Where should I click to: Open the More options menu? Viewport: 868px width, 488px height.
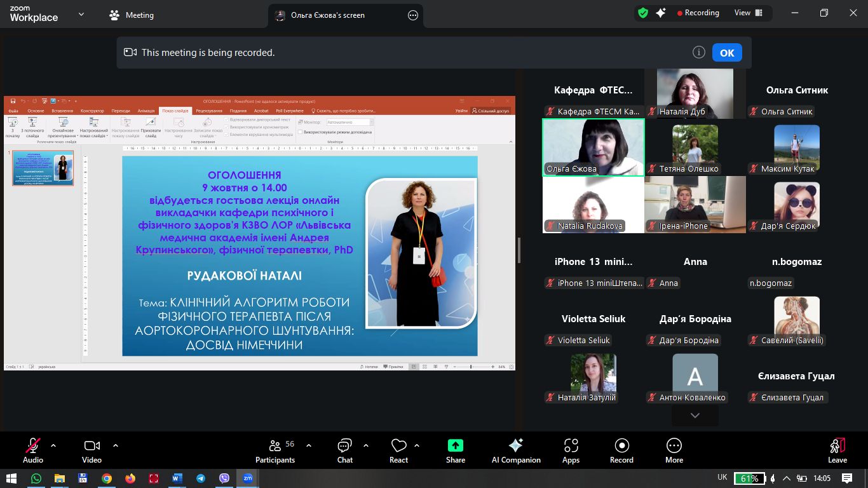click(x=674, y=450)
